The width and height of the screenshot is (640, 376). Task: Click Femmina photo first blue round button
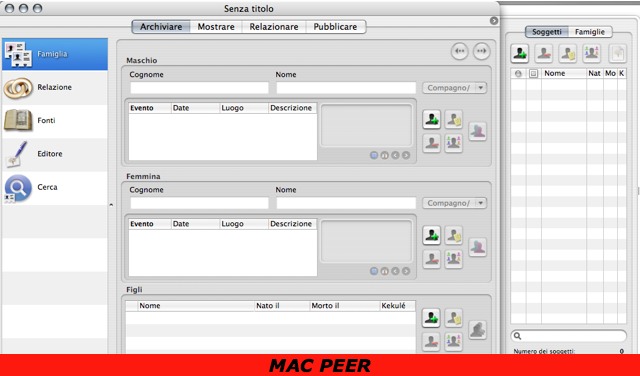[374, 271]
